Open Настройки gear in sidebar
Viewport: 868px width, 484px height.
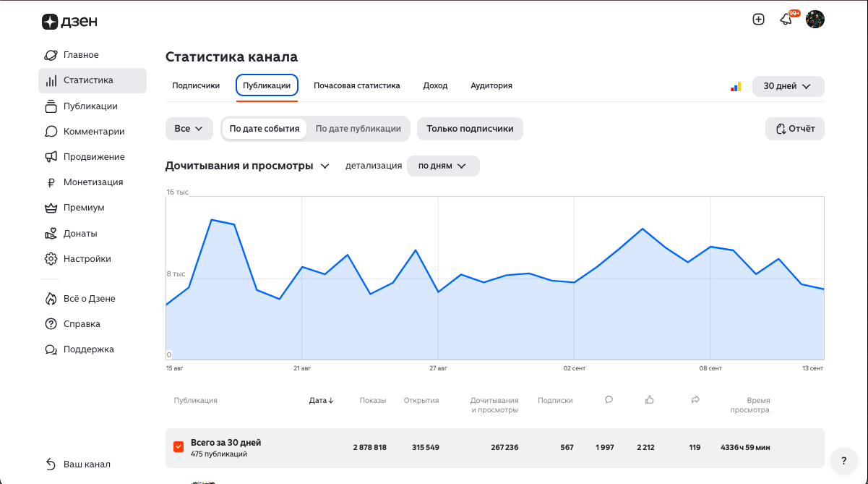coord(51,258)
